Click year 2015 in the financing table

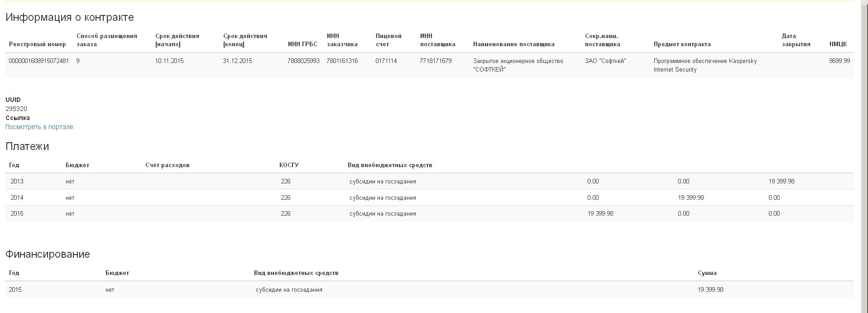(x=15, y=289)
